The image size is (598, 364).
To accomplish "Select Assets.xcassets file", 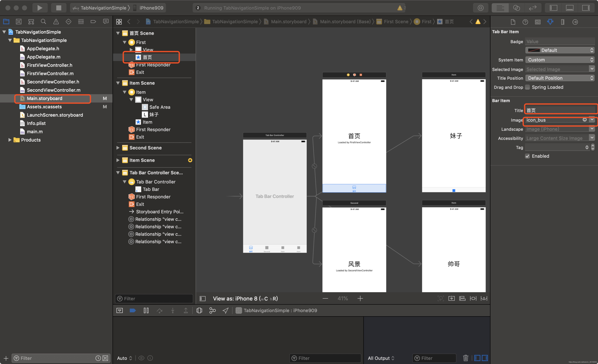I will 44,107.
